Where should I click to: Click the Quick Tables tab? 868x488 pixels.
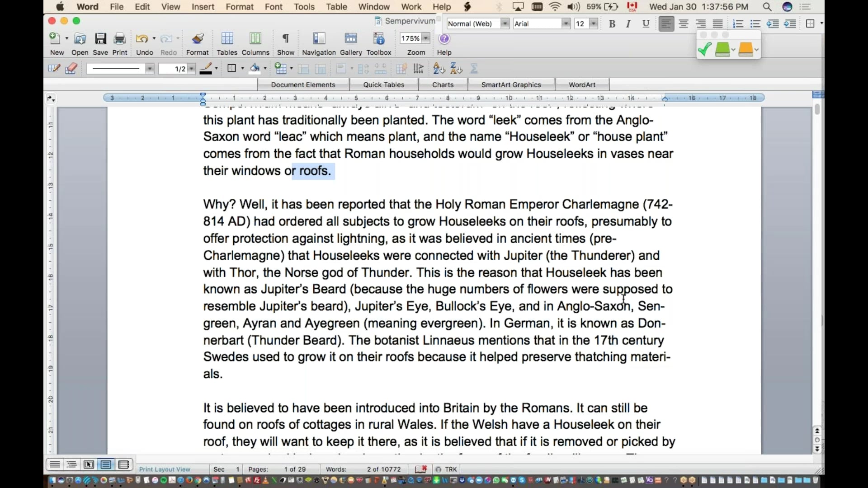pyautogui.click(x=383, y=84)
